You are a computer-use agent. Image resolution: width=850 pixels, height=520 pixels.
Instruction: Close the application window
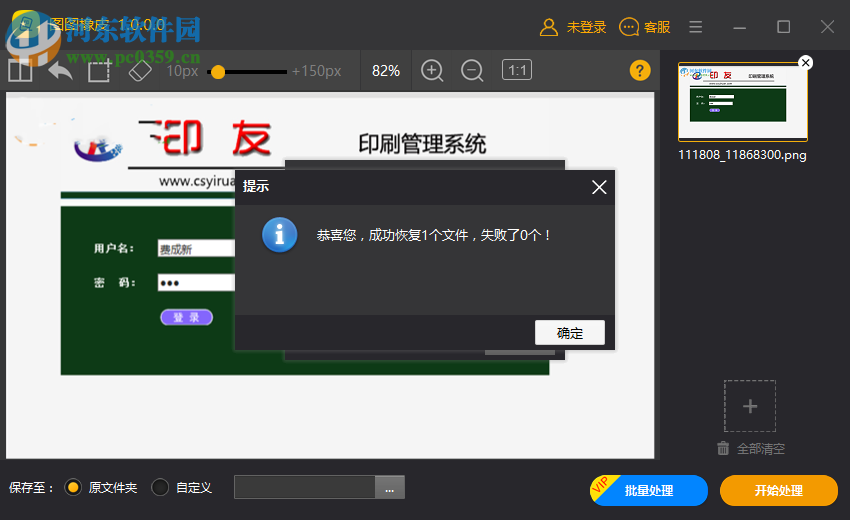point(827,27)
